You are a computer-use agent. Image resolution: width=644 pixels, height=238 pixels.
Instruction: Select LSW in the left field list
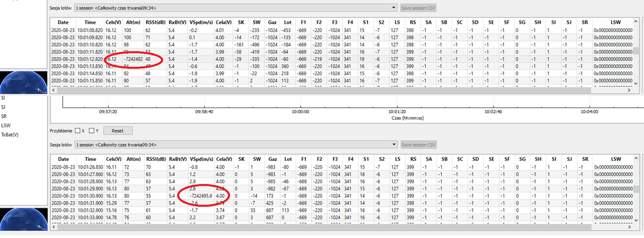[x=6, y=125]
